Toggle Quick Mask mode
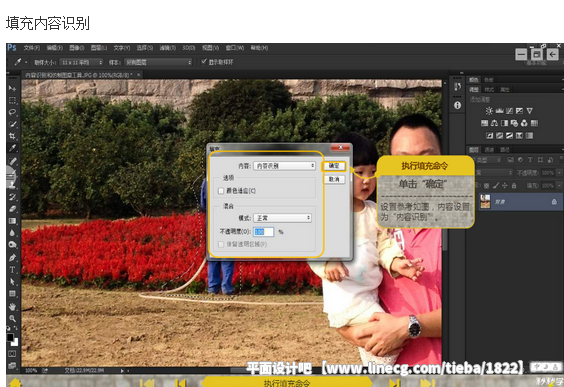The height and width of the screenshot is (387, 564). [x=13, y=354]
